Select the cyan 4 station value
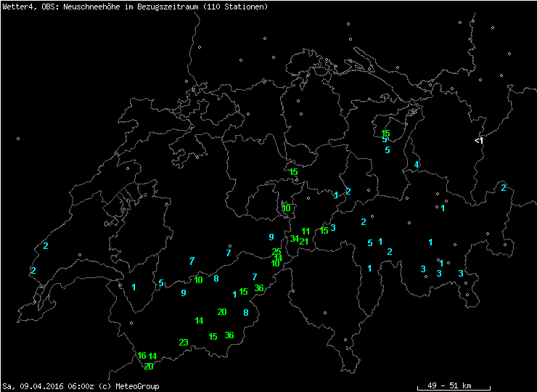Viewport: 537px width, 392px height. click(x=417, y=165)
